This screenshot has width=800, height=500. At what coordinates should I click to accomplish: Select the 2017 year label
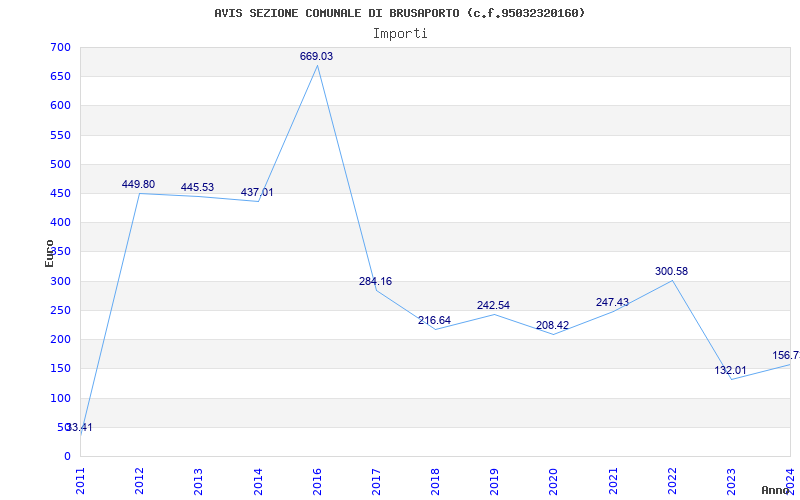click(x=376, y=481)
